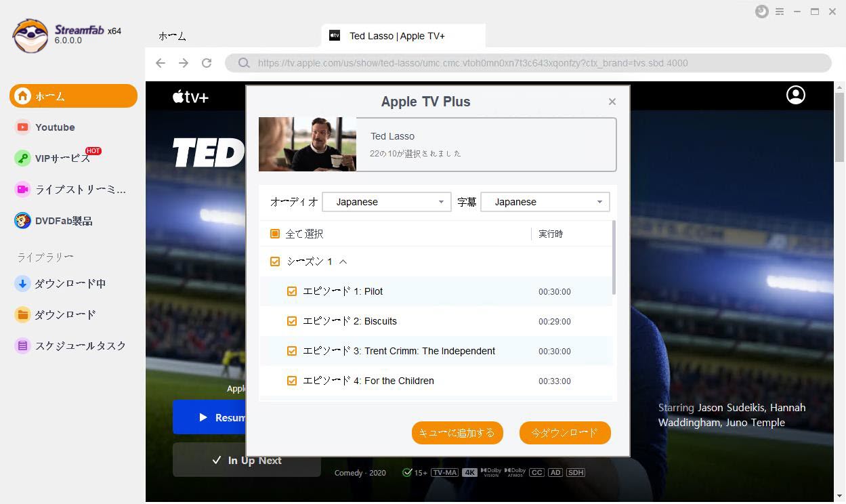
Task: Click the Dolby Atmos badge
Action: (x=515, y=473)
